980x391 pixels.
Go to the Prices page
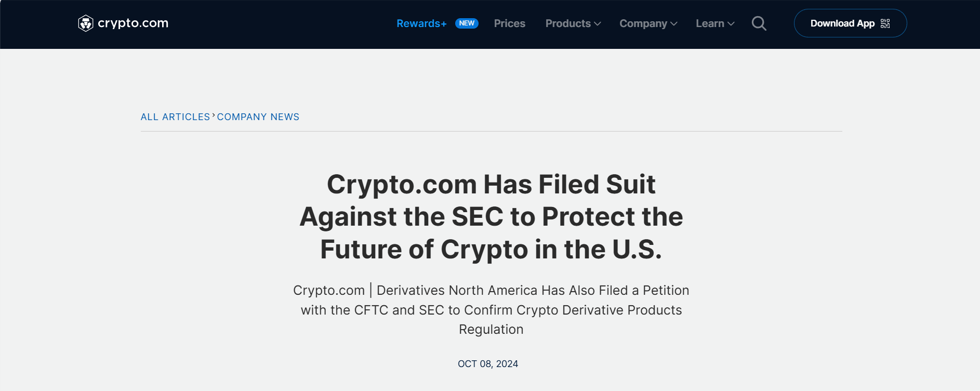point(510,23)
